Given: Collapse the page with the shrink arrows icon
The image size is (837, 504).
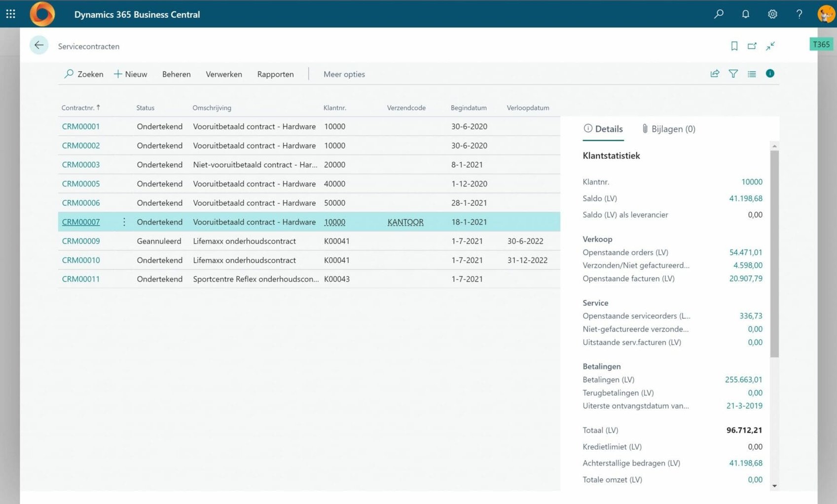Looking at the screenshot, I should click(770, 46).
